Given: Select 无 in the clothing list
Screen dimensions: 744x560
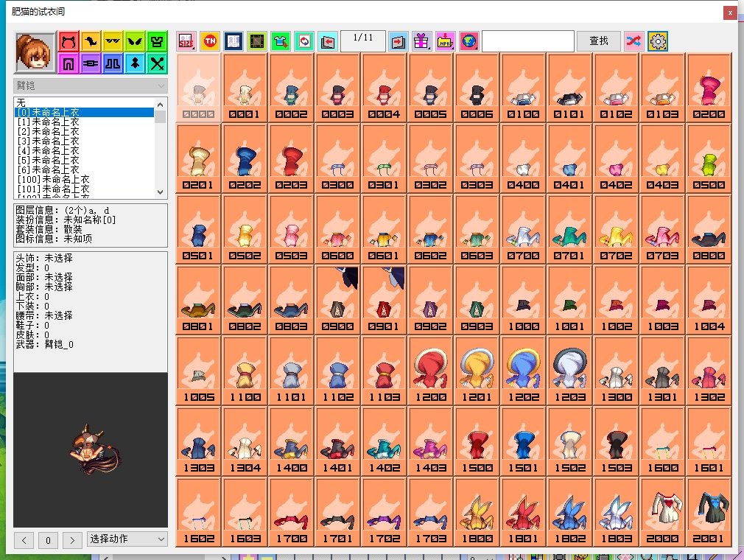Looking at the screenshot, I should click(x=85, y=103).
